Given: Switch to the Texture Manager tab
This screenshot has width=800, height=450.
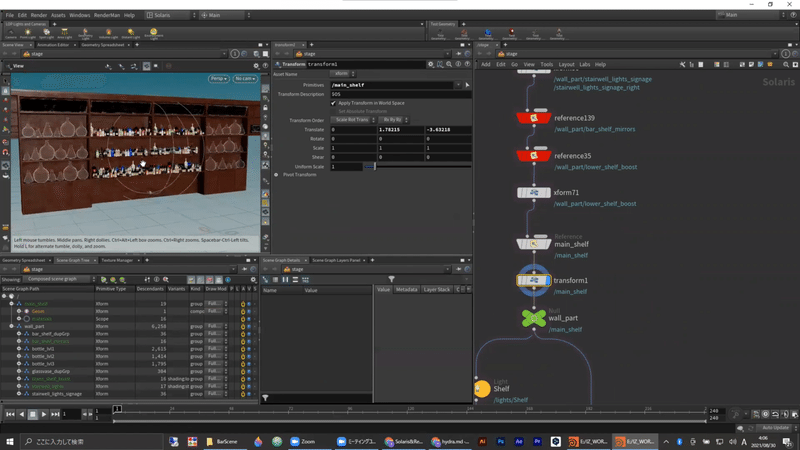Looking at the screenshot, I should [x=117, y=260].
